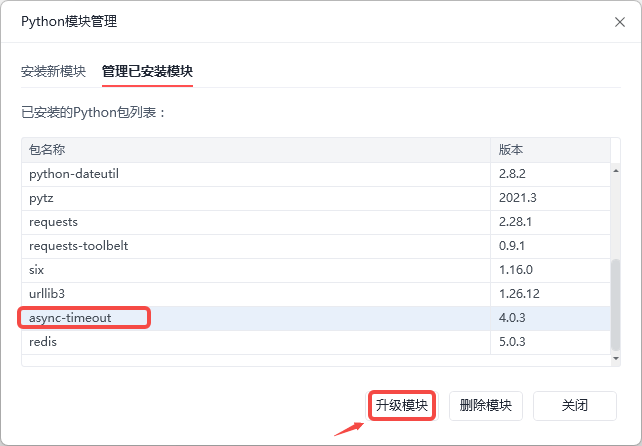Click the 包名称 column header
642x446 pixels.
point(47,150)
